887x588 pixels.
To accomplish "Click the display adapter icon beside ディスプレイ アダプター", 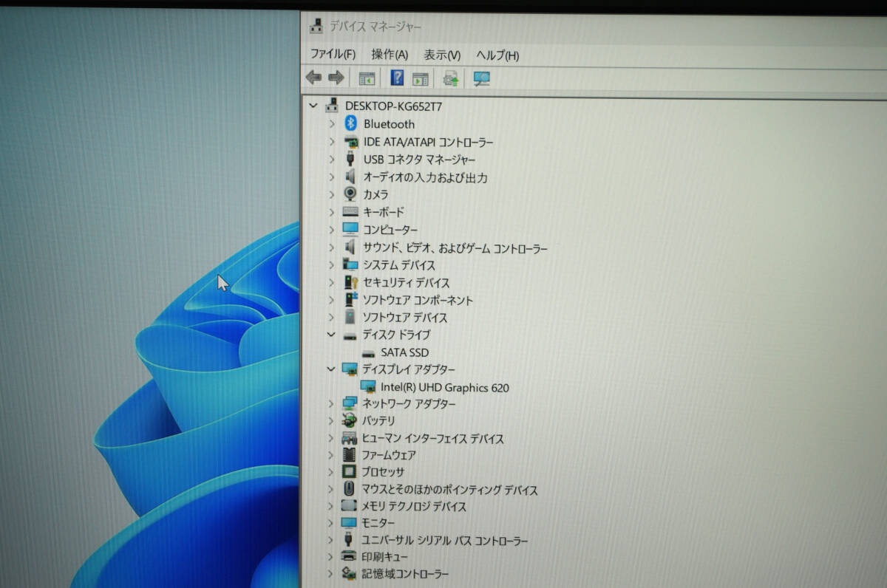I will pyautogui.click(x=350, y=369).
